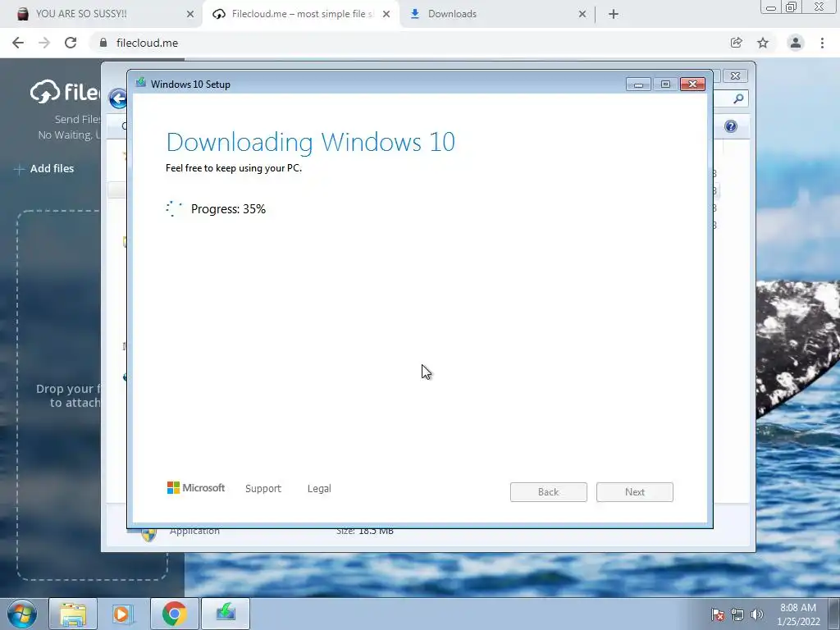Close the Explorer window behind Setup
This screenshot has width=840, height=630.
pyautogui.click(x=736, y=76)
